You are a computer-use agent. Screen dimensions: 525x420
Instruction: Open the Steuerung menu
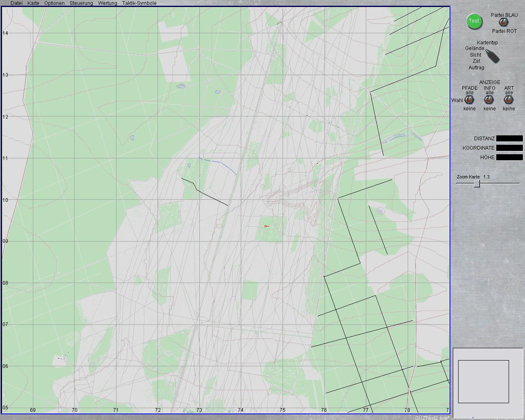81,3
